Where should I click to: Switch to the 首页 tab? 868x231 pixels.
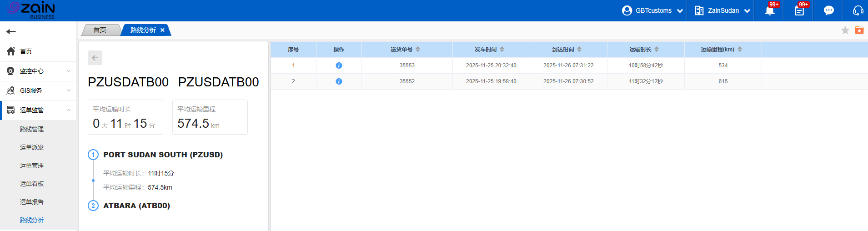[100, 30]
